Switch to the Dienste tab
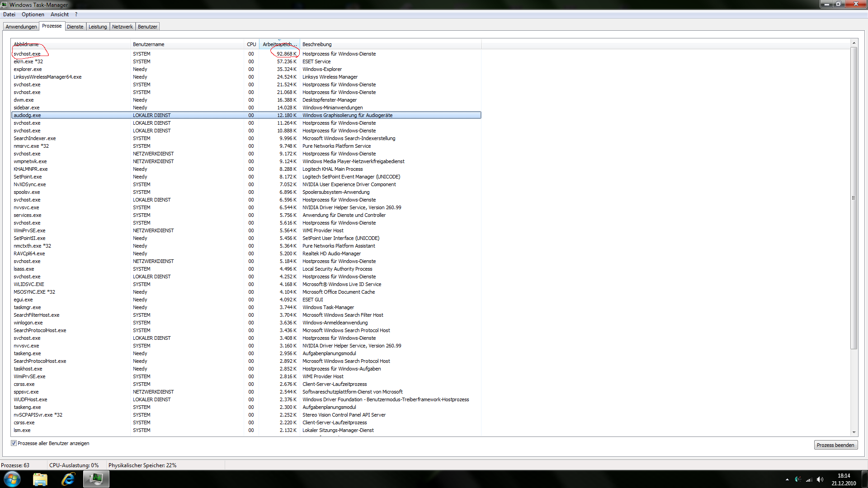Image resolution: width=868 pixels, height=488 pixels. [75, 27]
